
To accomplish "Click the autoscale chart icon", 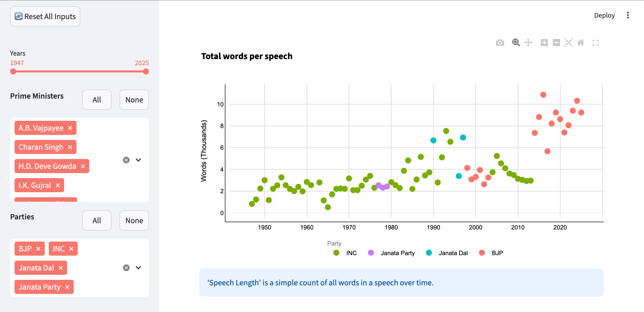I will click(568, 43).
